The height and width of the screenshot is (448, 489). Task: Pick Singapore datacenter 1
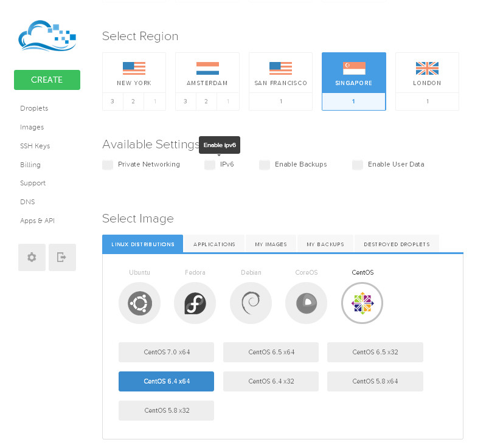[354, 102]
